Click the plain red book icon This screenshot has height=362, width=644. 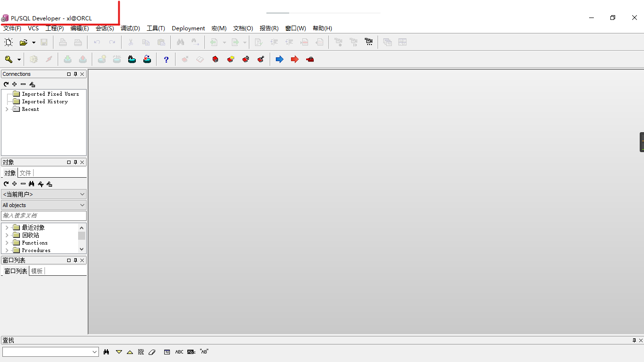[215, 59]
